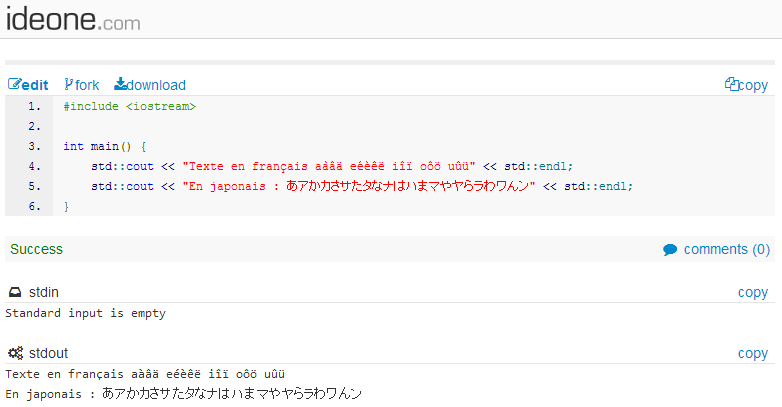Click 'std::endl;' on code line 5
Image resolution: width=782 pixels, height=407 pixels.
598,186
